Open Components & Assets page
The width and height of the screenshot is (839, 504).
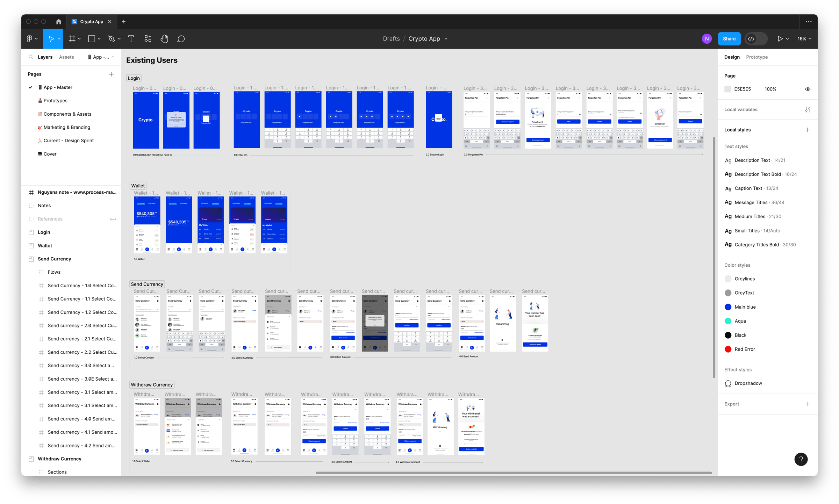point(67,114)
